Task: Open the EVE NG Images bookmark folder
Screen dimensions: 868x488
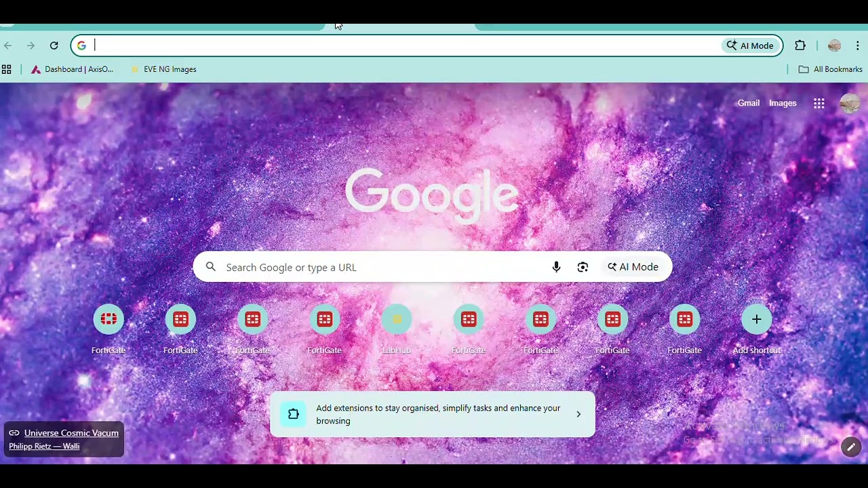Action: pyautogui.click(x=163, y=69)
